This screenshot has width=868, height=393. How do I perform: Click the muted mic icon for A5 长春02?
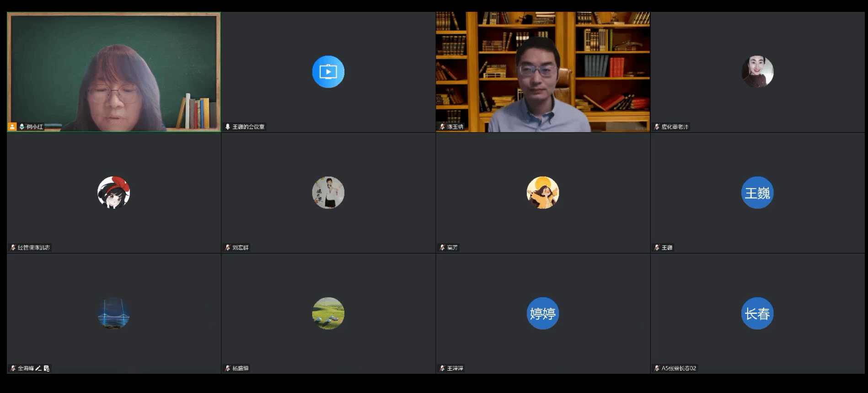(657, 368)
